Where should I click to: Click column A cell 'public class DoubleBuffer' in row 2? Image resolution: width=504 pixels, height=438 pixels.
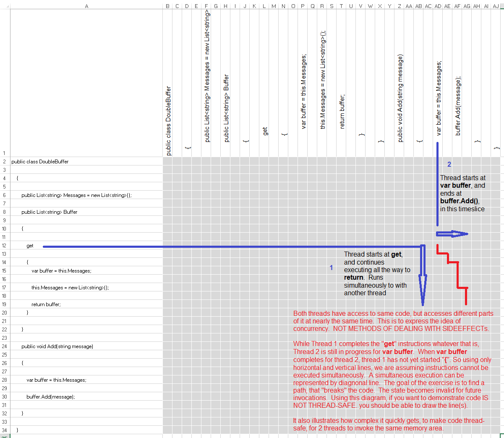86,161
